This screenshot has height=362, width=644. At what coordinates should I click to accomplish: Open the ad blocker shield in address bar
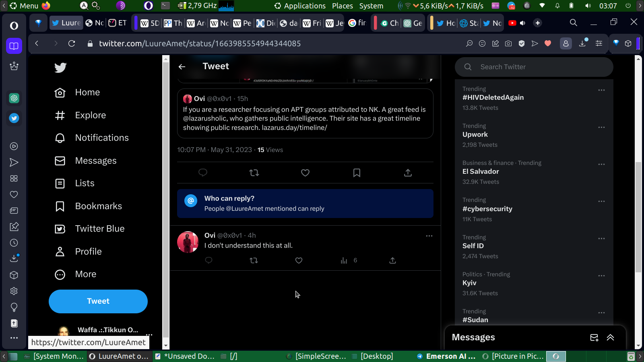[x=522, y=43]
